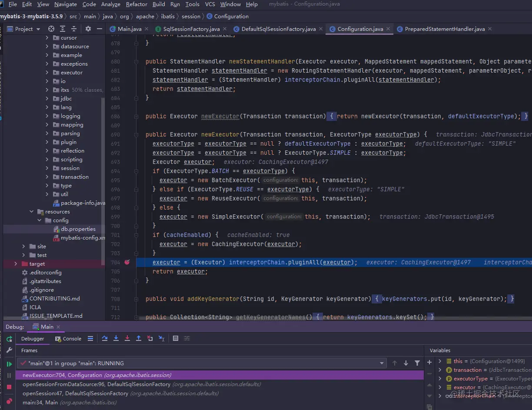Click Expand All in Project panel

[x=63, y=29]
